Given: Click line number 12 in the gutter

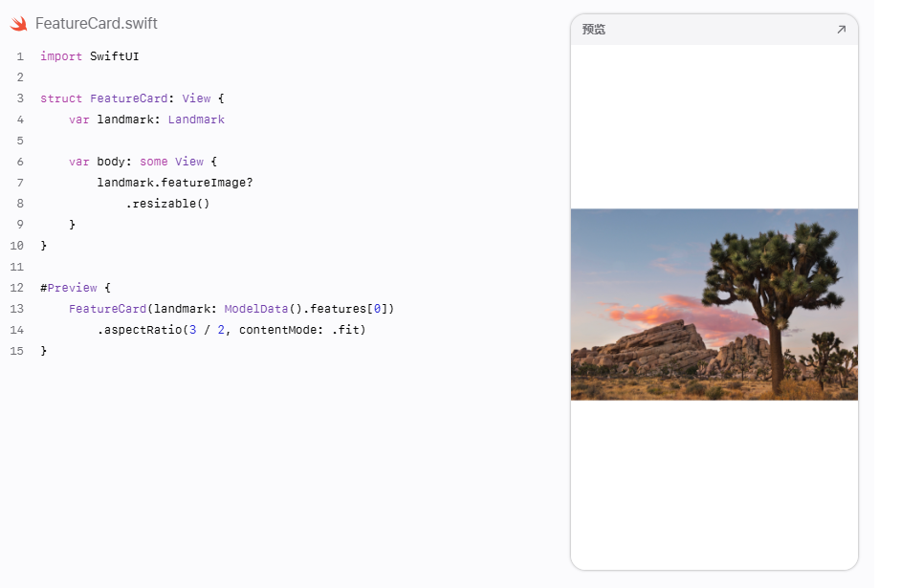Looking at the screenshot, I should (16, 288).
